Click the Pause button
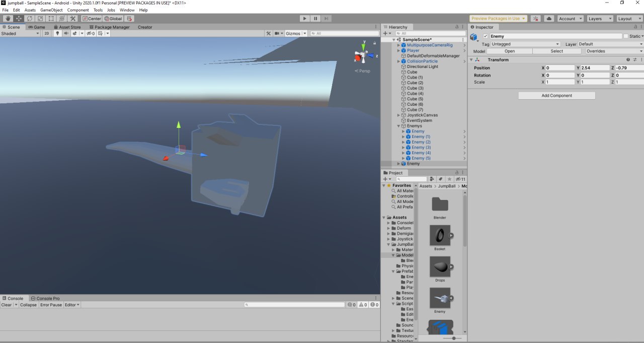Viewport: 644px width, 343px height. pos(315,19)
